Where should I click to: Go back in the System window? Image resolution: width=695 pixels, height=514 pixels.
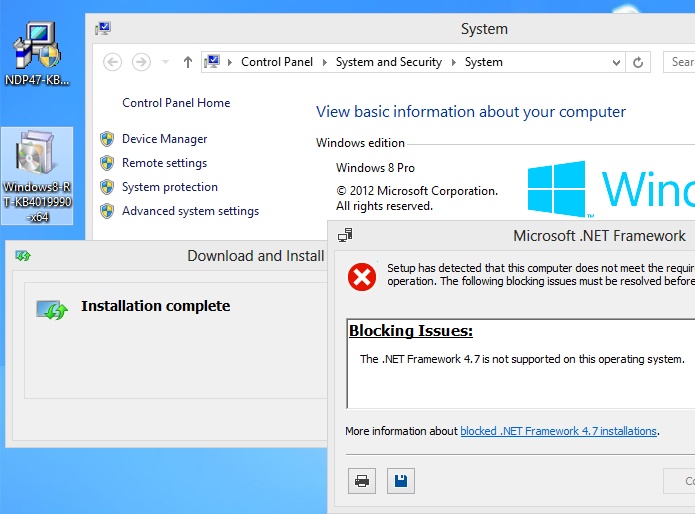[x=113, y=62]
